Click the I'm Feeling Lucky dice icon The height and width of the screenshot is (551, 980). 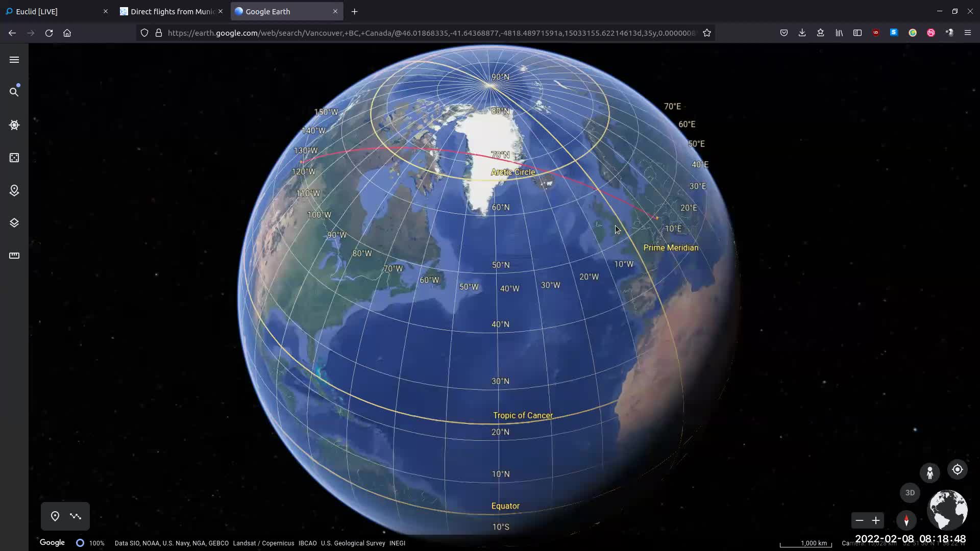click(14, 158)
